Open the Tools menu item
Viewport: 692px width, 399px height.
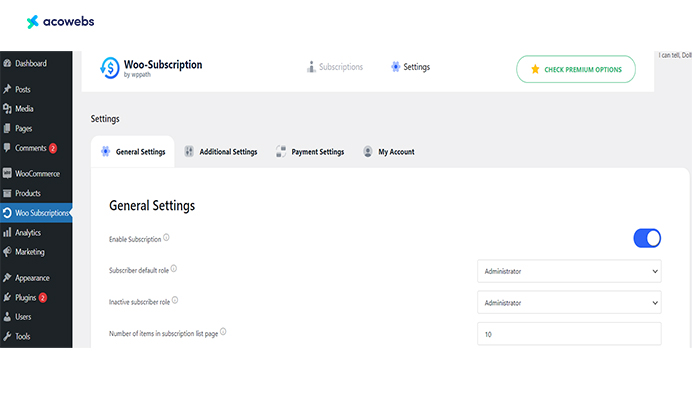(36, 336)
